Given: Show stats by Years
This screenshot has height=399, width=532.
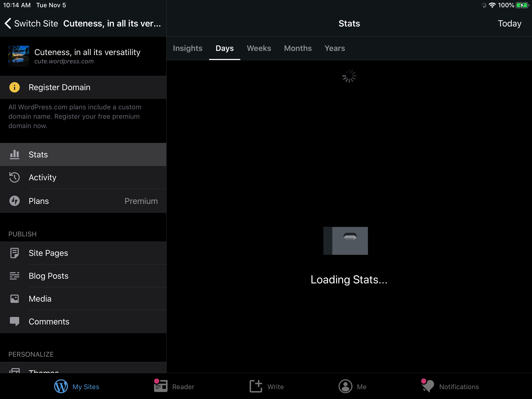Looking at the screenshot, I should [x=335, y=48].
